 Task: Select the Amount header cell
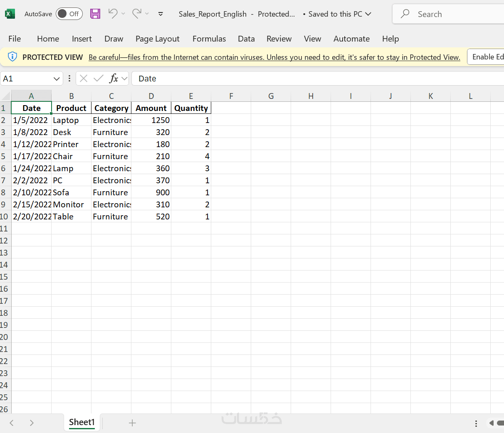pos(151,108)
